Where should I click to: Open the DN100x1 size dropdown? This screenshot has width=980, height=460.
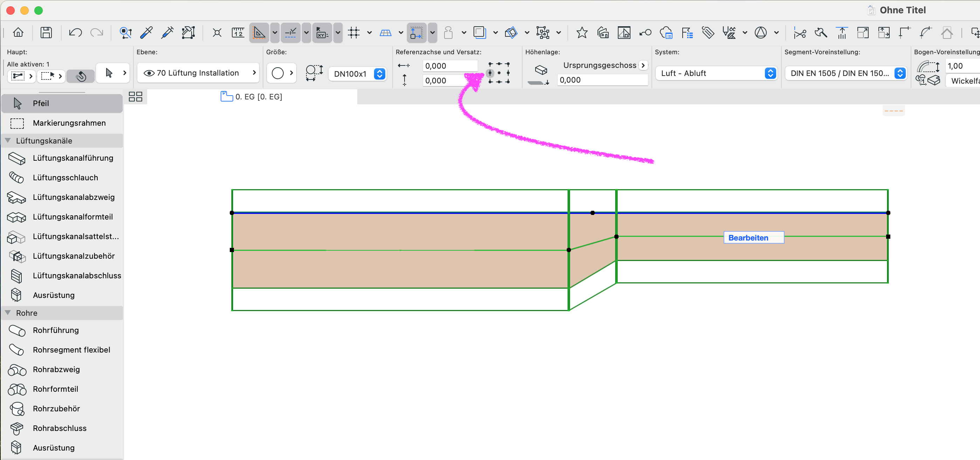[x=358, y=74]
